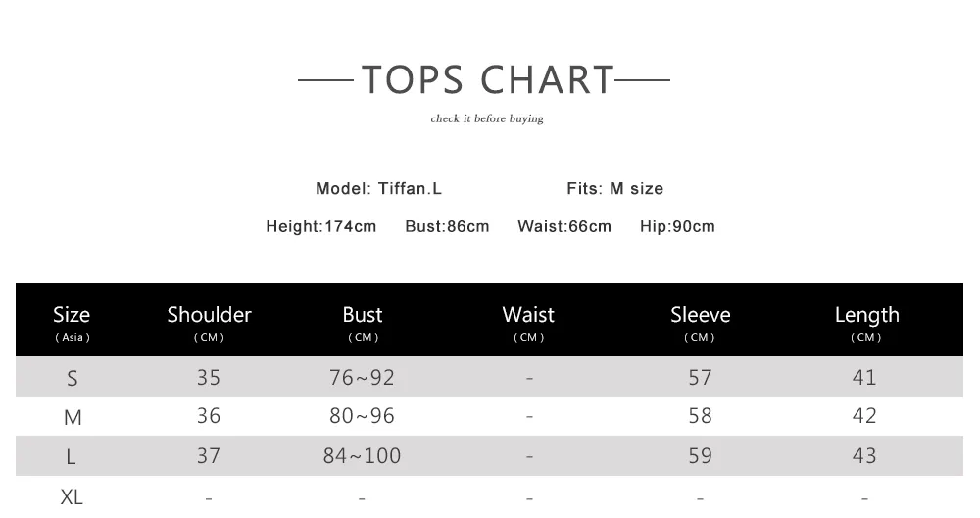Click the Fits: M size label

click(615, 188)
